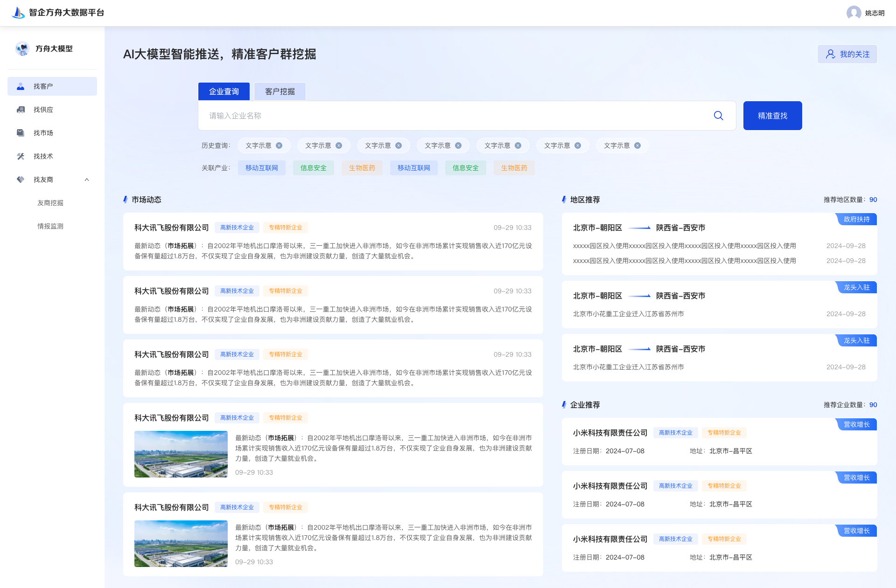The width and height of the screenshot is (896, 588).
Task: Remove sixth 文字示意 history tag
Action: (578, 145)
